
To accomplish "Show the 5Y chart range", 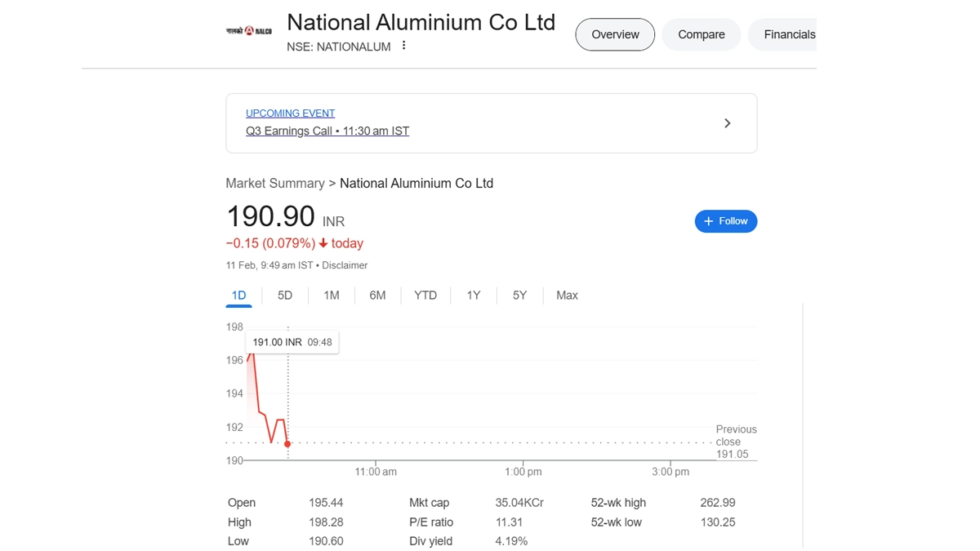I will [x=520, y=295].
